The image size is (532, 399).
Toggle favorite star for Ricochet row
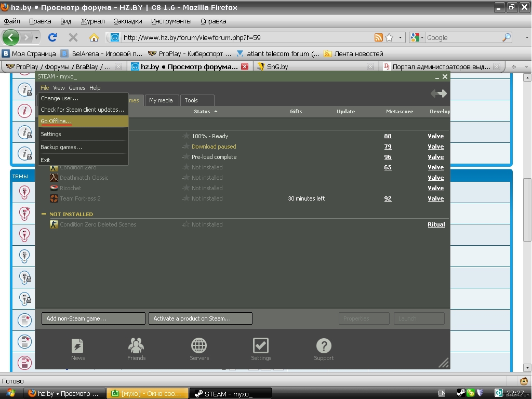(x=185, y=188)
